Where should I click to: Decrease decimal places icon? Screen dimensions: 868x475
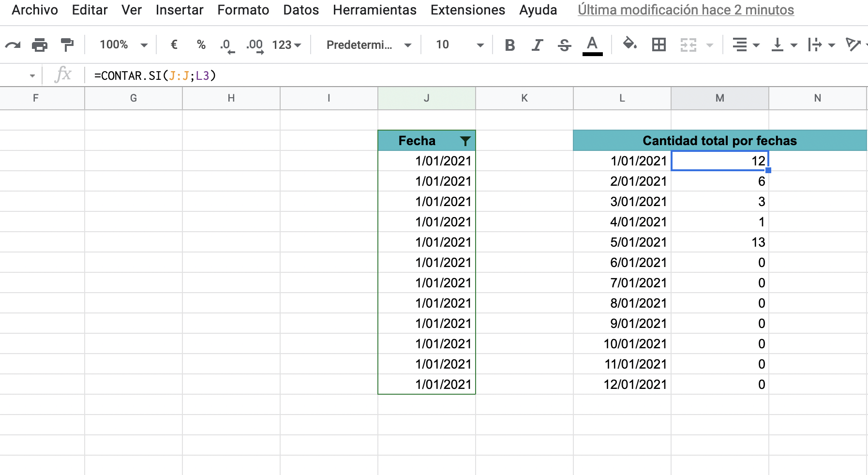[x=227, y=46]
